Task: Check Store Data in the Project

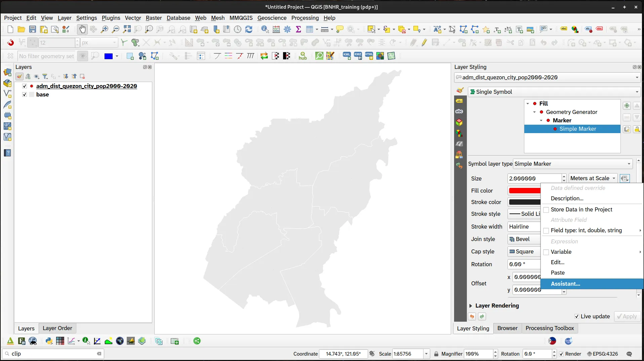Action: coord(546,210)
